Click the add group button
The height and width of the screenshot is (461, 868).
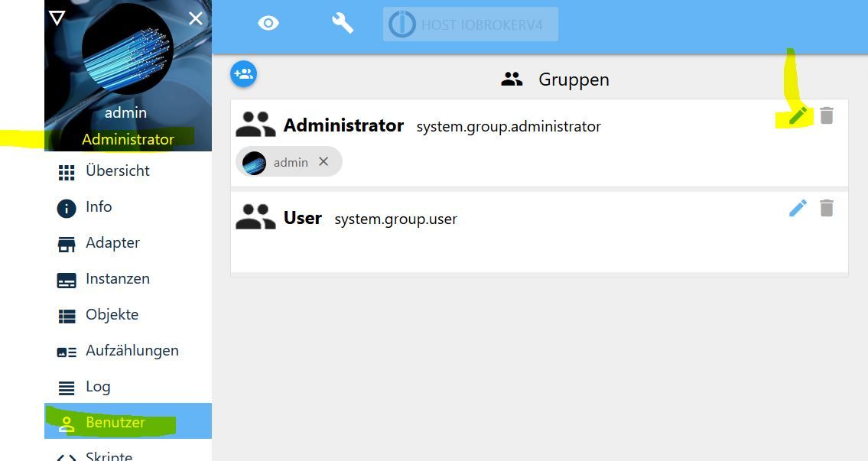point(243,73)
